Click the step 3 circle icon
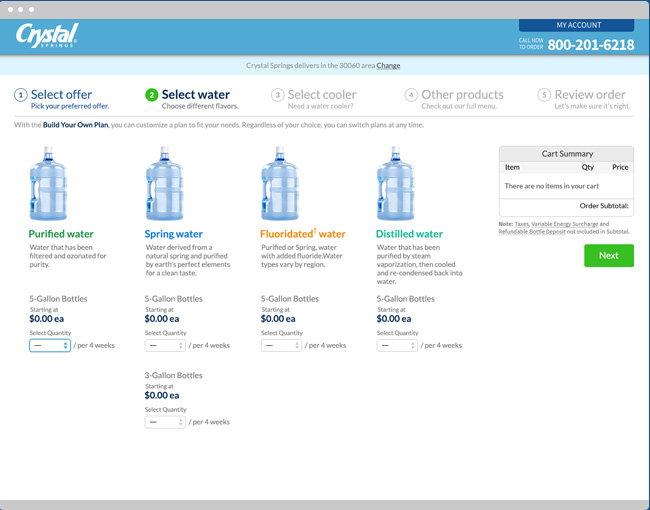 coord(278,95)
